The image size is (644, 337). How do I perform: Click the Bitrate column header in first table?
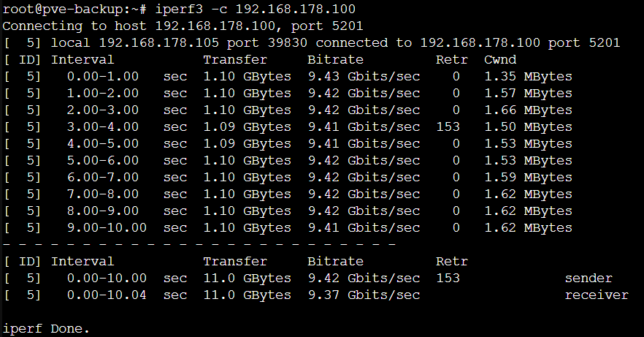coord(335,60)
